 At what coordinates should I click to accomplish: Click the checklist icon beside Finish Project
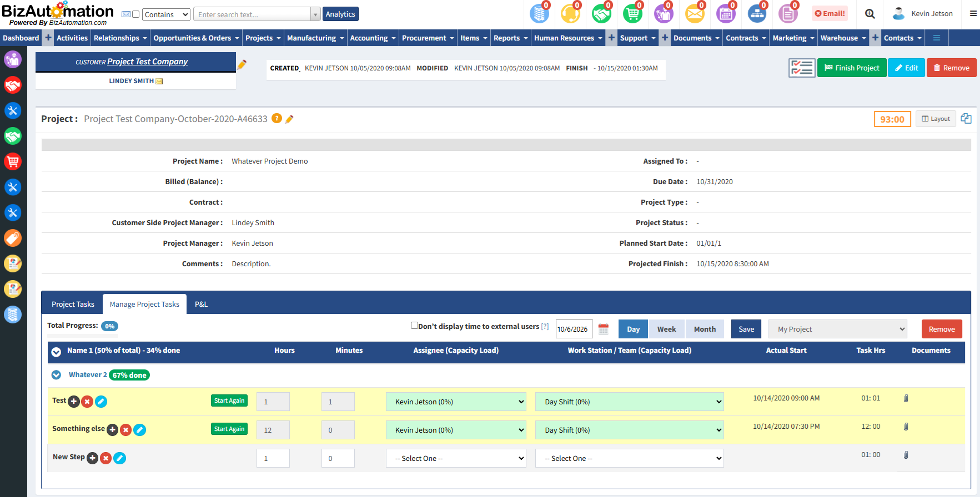click(x=802, y=68)
